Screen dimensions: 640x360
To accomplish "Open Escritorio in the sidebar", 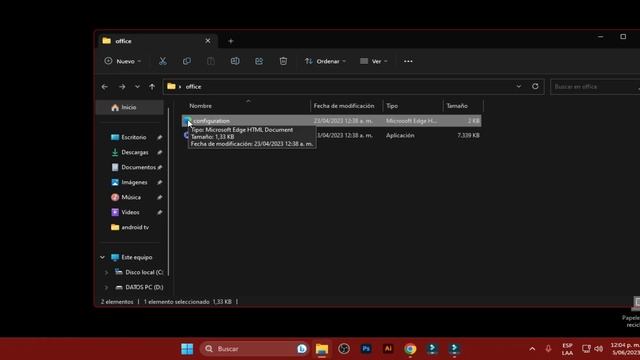I will pos(133,137).
